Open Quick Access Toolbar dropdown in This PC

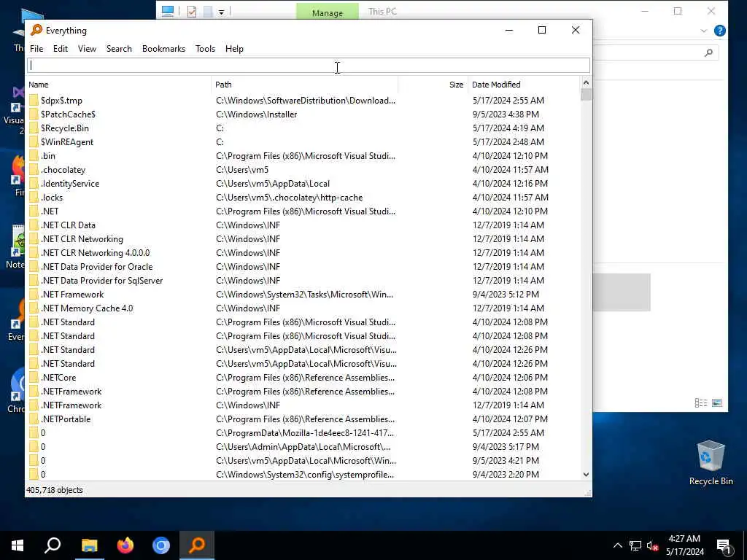coord(222,12)
